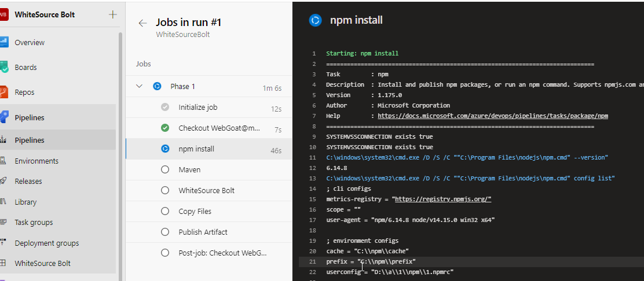This screenshot has width=644, height=281.
Task: Select the Pipelines sub-item in sidebar
Action: 30,140
